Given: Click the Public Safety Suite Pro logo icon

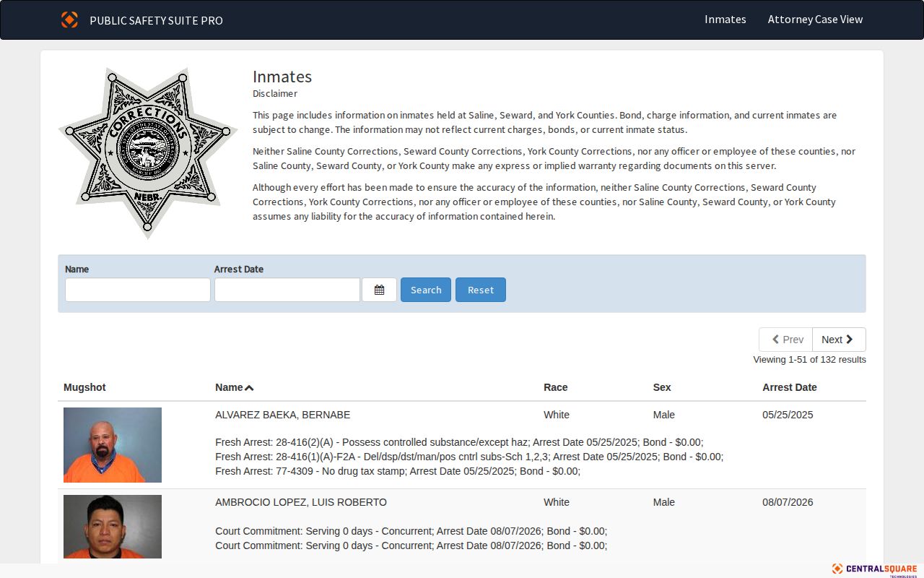Looking at the screenshot, I should pos(69,20).
